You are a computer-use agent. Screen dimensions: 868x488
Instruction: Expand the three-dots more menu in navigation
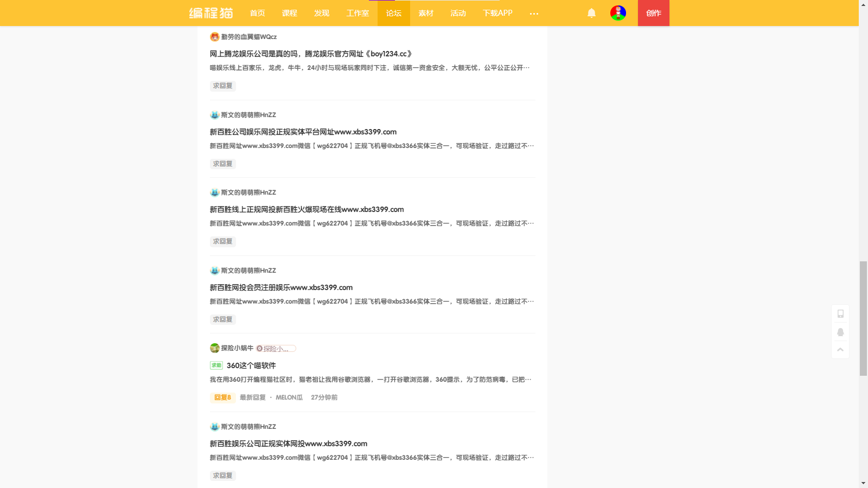click(534, 14)
